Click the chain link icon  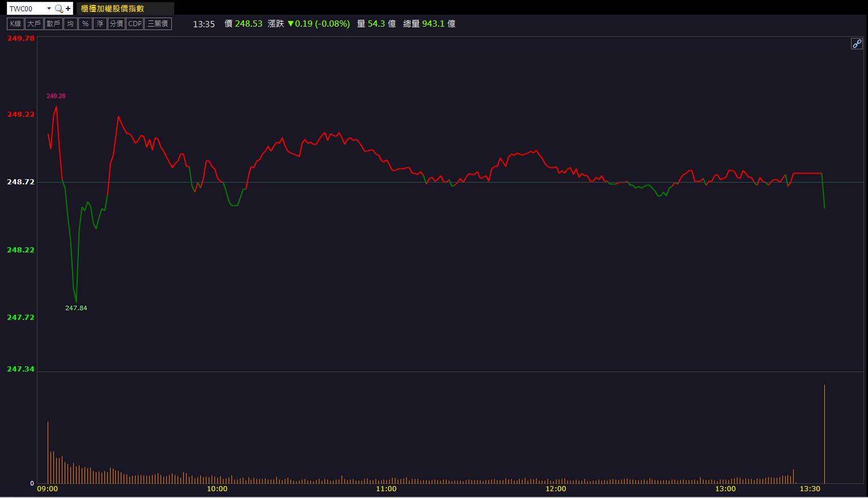tap(857, 44)
